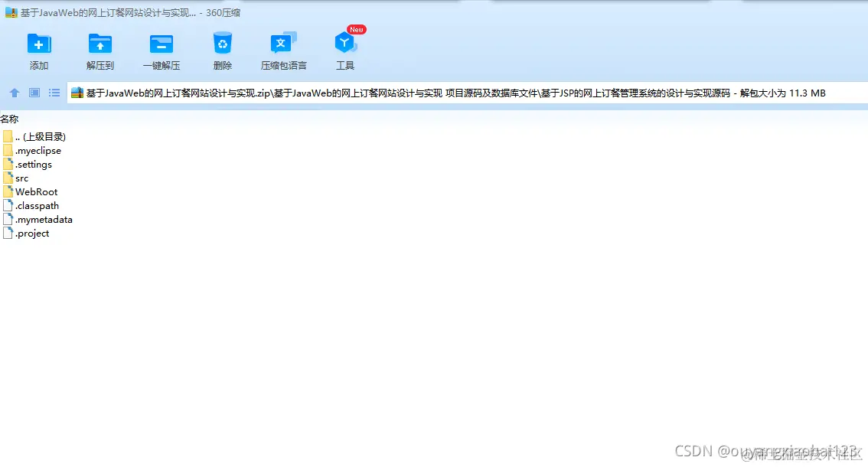868x467 pixels.
Task: Switch to the icon view mode button
Action: point(34,93)
